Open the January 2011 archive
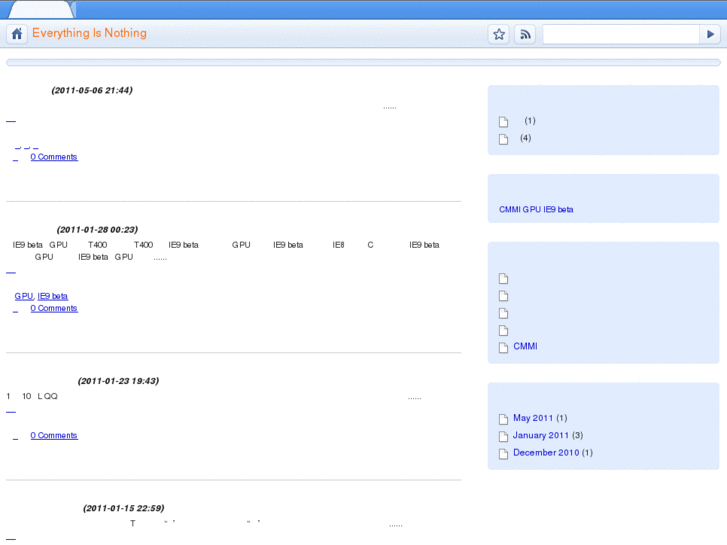Viewport: 727px width, 545px height. coord(541,435)
